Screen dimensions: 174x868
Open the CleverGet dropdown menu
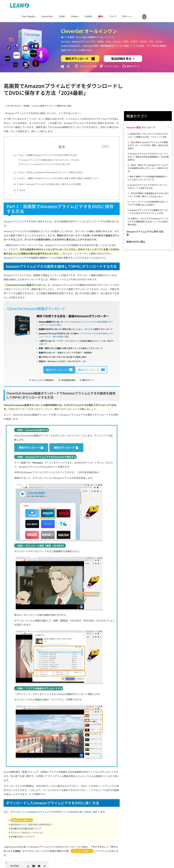tap(48, 16)
